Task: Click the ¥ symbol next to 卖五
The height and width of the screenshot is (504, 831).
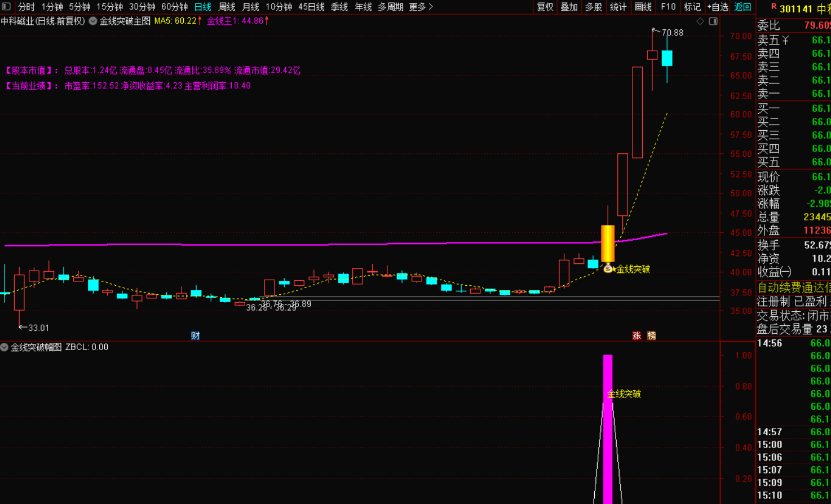Action: 785,40
